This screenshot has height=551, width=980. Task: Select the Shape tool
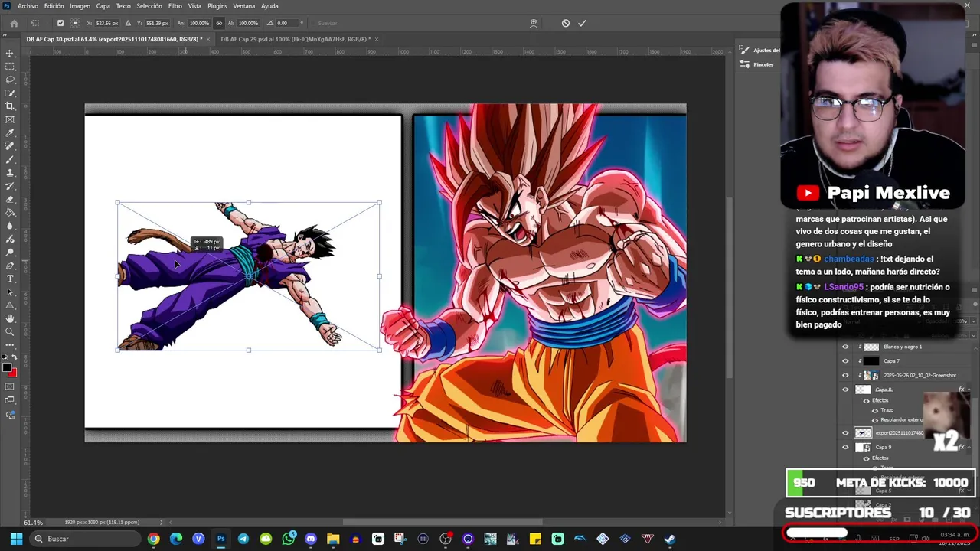[x=10, y=305]
